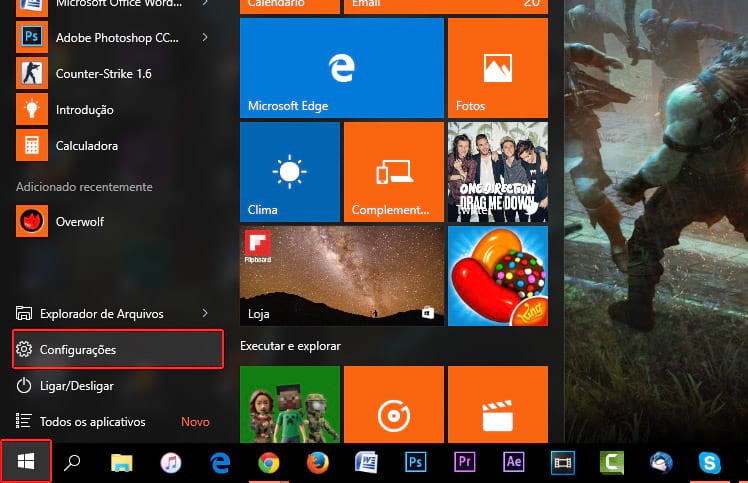
Task: Open the Clima weather tile
Action: [x=290, y=172]
